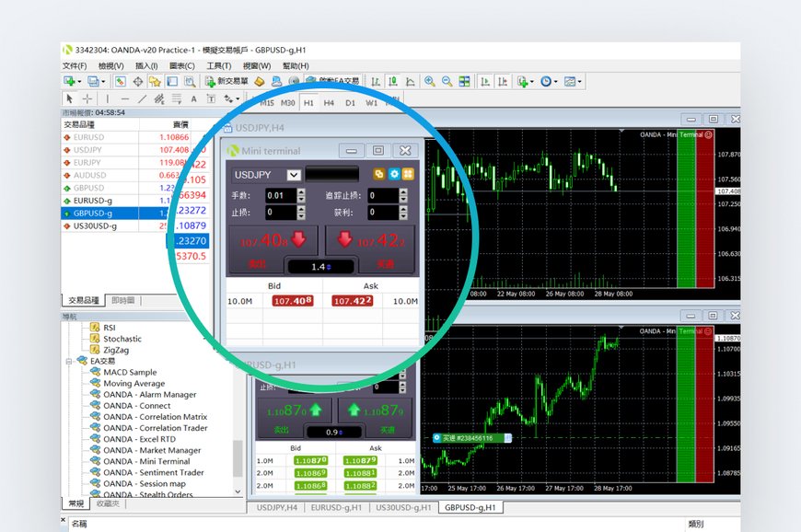
Task: Select the crosshair tool in the drawing toolbar
Action: [x=87, y=98]
